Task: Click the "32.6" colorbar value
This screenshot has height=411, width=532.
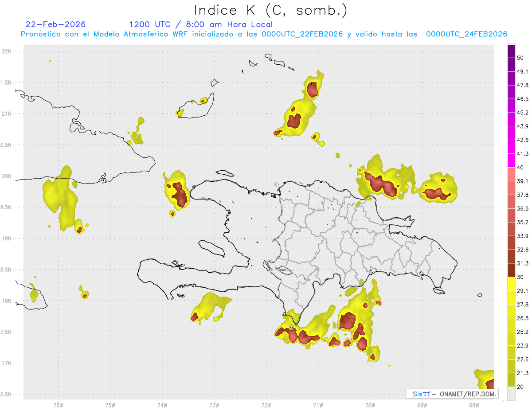Action: click(x=523, y=250)
